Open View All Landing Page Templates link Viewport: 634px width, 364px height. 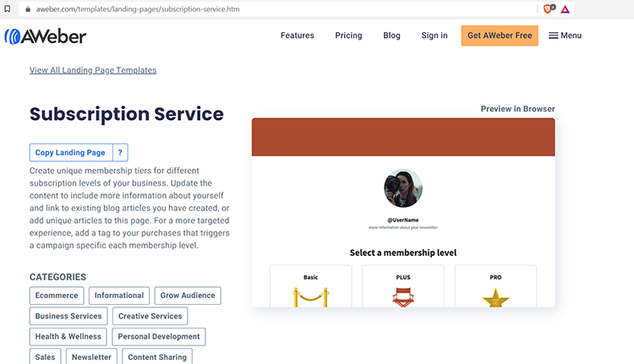93,70
